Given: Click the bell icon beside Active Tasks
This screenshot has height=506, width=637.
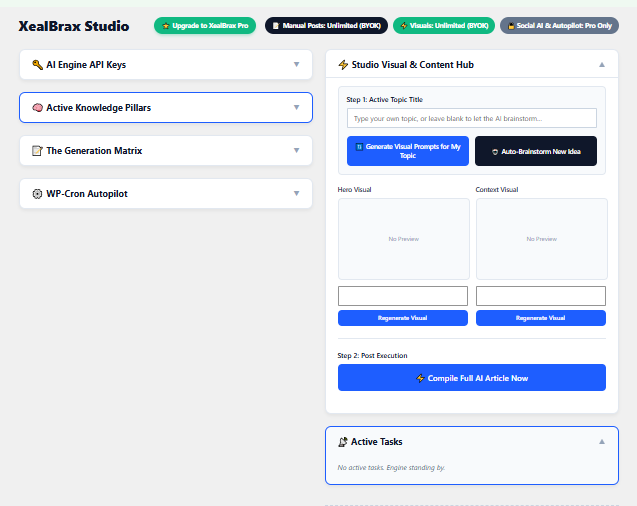Looking at the screenshot, I should pyautogui.click(x=343, y=442).
